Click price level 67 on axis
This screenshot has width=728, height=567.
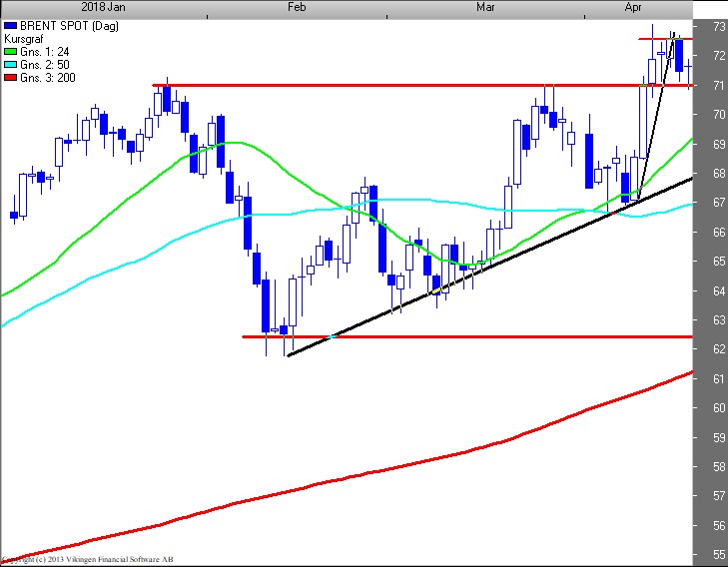click(719, 203)
